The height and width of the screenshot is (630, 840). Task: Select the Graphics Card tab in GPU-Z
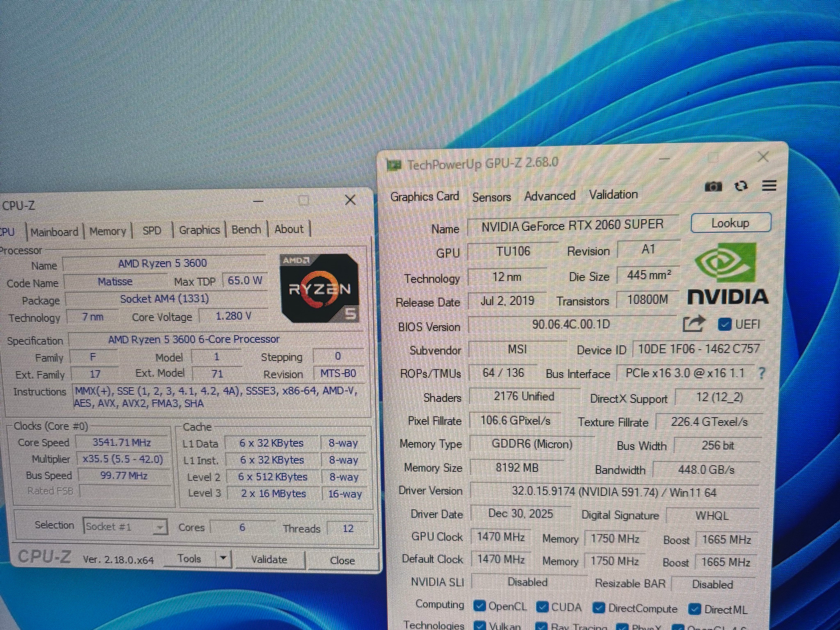pyautogui.click(x=425, y=196)
